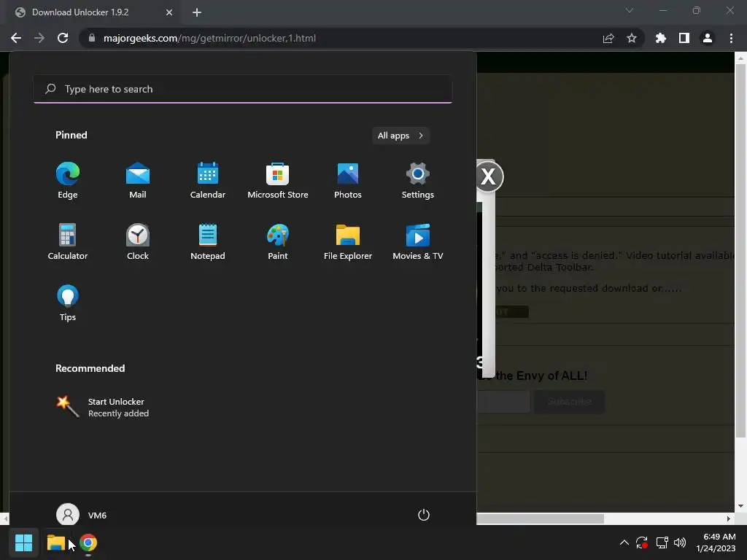Launch Movies & TV
This screenshot has height=560, width=747.
[x=418, y=242]
